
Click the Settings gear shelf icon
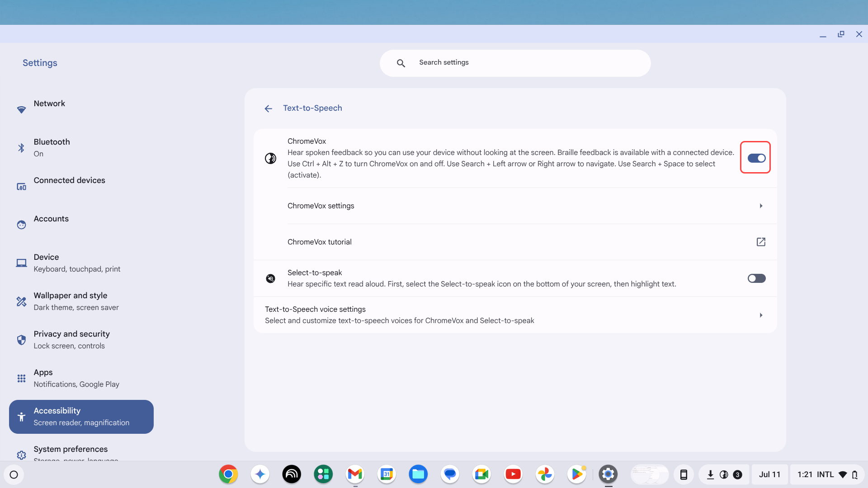point(608,474)
